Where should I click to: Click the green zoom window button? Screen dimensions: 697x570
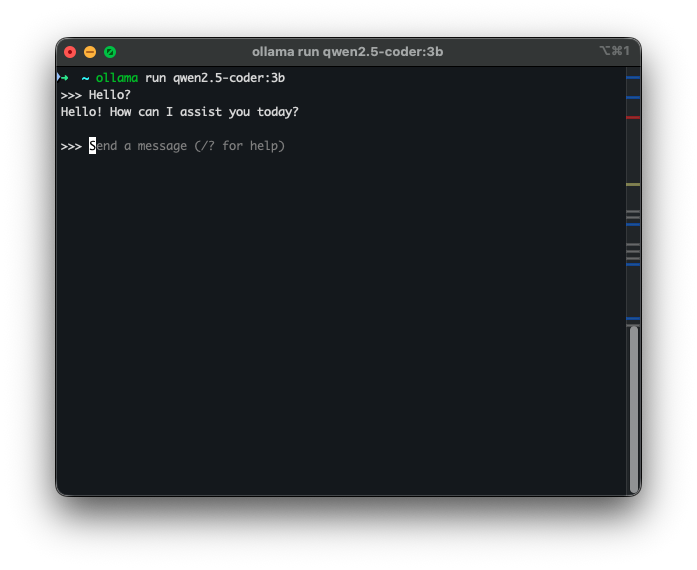[x=110, y=52]
